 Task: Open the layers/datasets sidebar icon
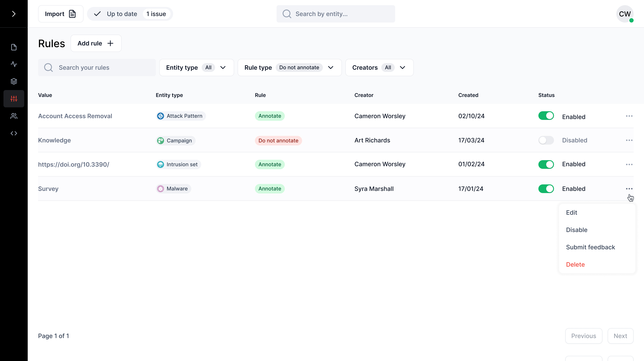(x=14, y=81)
